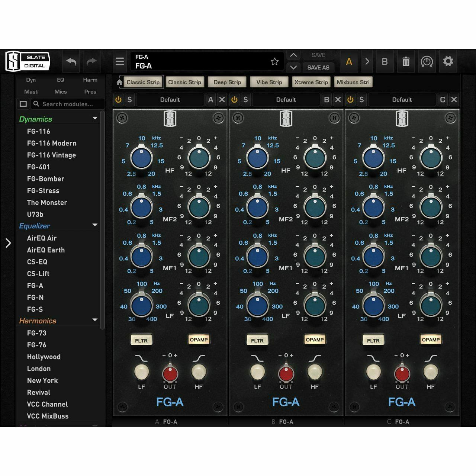Toggle power for module C
This screenshot has height=476, width=476.
[x=350, y=100]
